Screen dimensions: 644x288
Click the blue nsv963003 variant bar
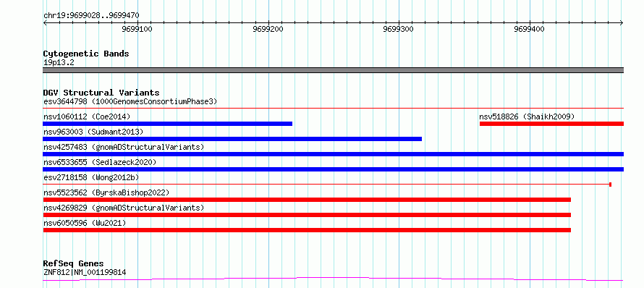[232, 139]
